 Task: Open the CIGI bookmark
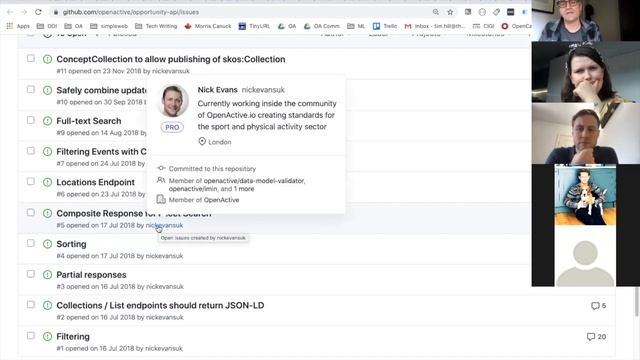point(483,26)
